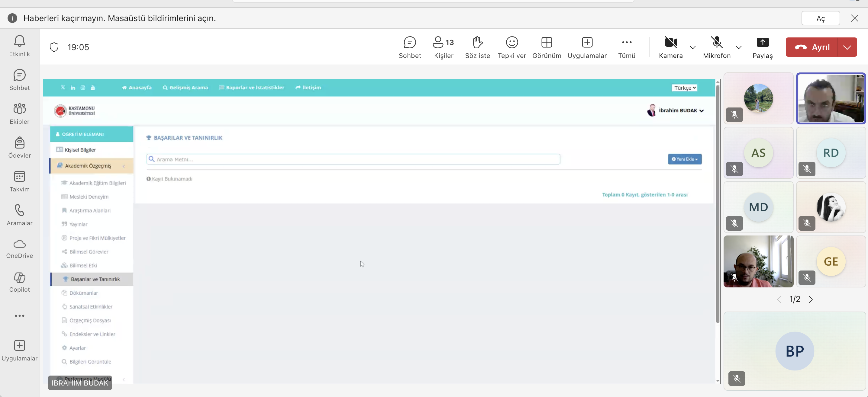
Task: Open the Mikrofon device options chevron
Action: (x=739, y=47)
